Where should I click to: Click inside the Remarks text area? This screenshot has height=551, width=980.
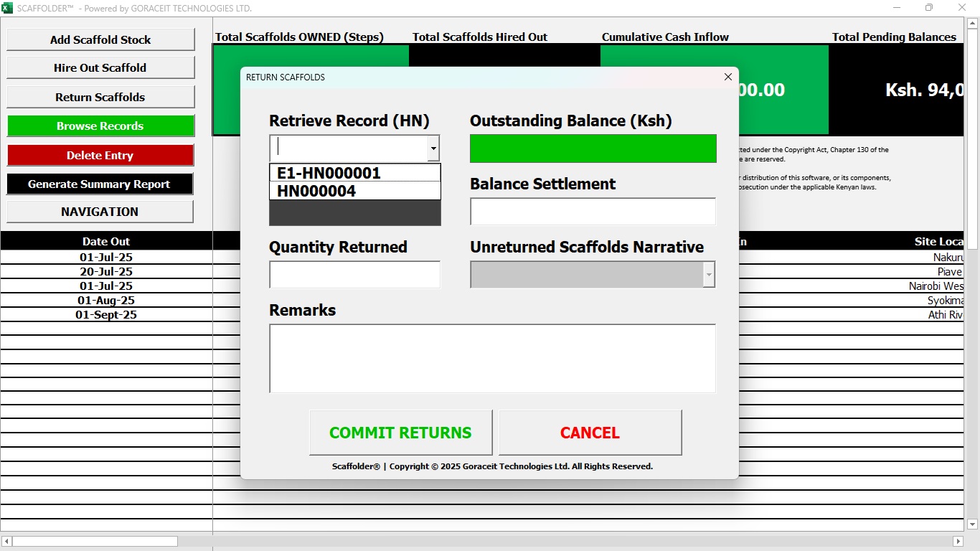pos(492,358)
